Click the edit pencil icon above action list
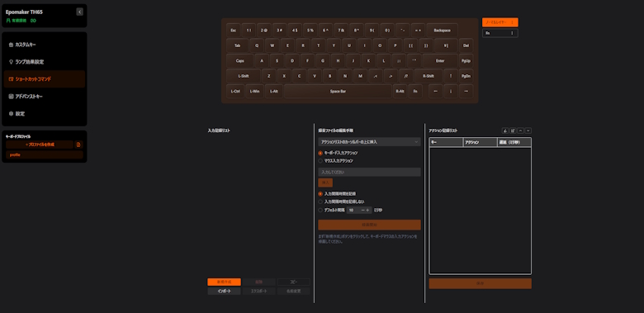The image size is (644, 313). 513,130
